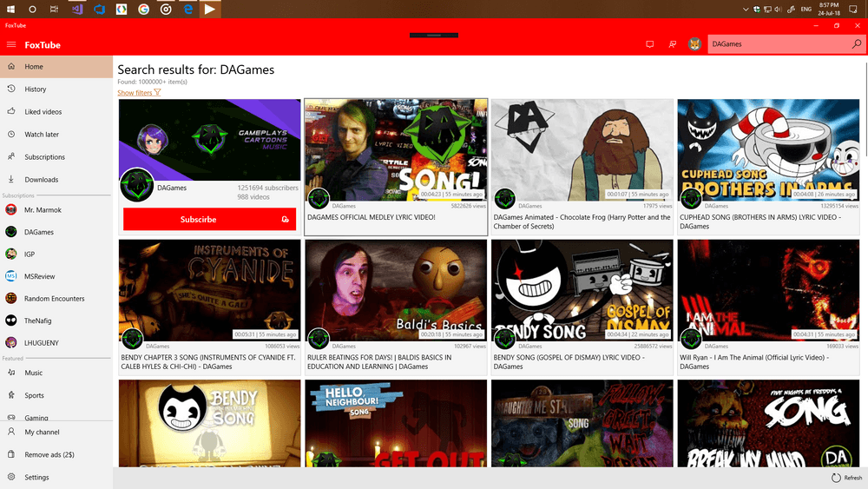
Task: Click the Cortana search circle icon
Action: point(32,9)
